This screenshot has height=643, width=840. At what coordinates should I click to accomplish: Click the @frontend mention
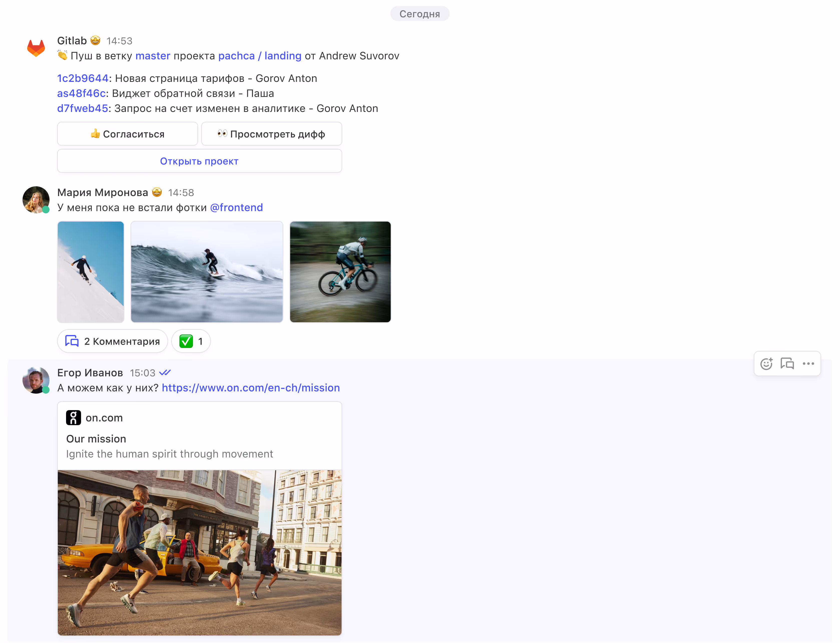[236, 207]
